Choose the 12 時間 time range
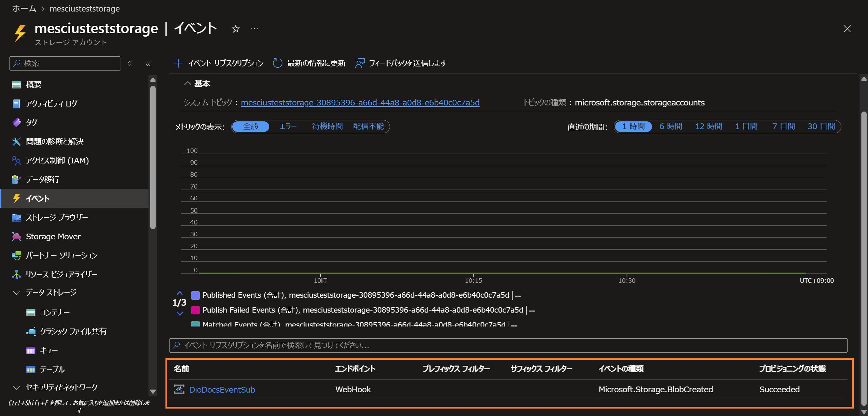This screenshot has width=868, height=416. pyautogui.click(x=708, y=126)
